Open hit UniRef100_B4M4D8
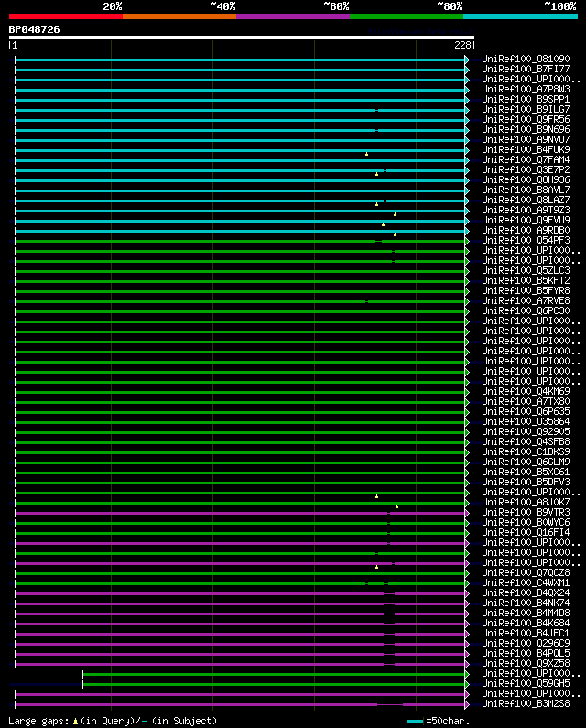Viewport: 586px width, 728px height. 526,614
